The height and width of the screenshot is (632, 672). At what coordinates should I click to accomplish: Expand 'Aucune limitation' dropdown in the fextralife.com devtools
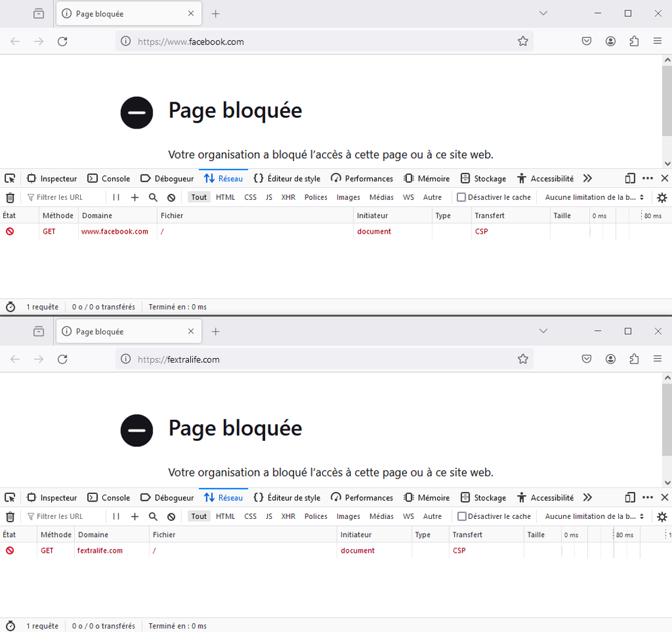click(x=595, y=517)
